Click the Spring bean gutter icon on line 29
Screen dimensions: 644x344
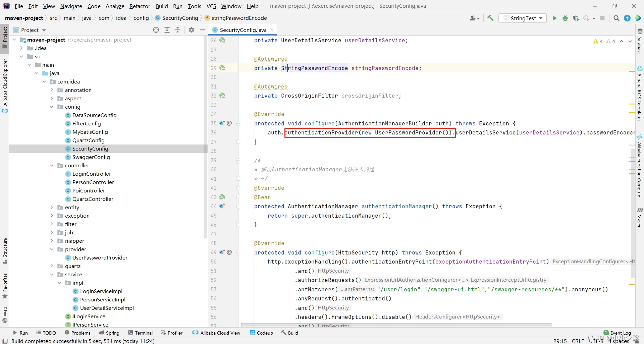(x=222, y=68)
